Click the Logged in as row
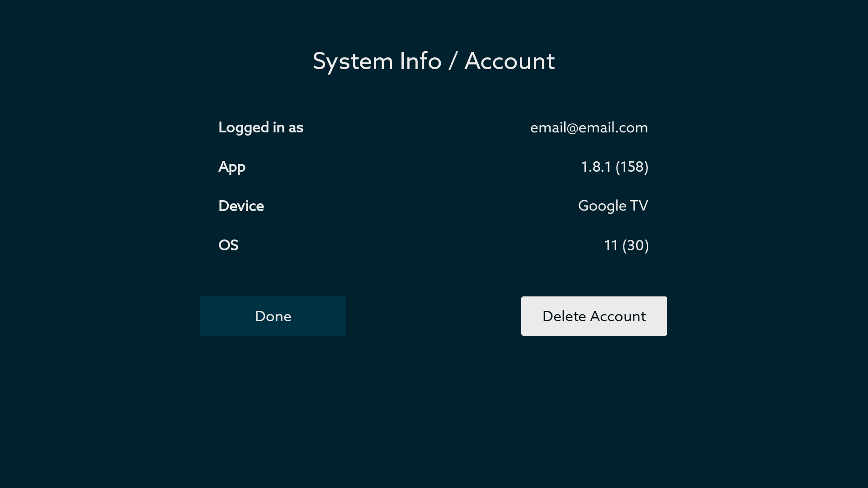Viewport: 868px width, 488px height. coord(434,127)
